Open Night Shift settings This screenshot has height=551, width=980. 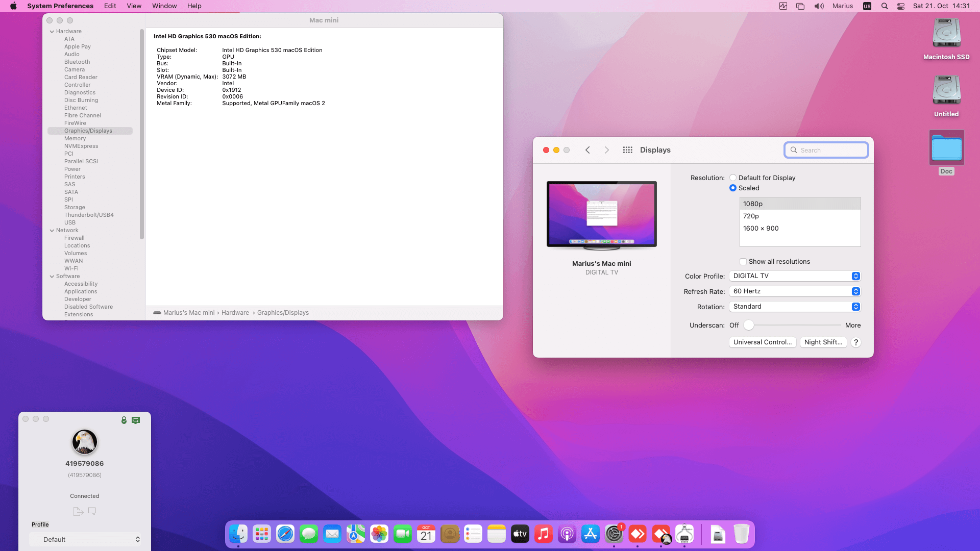[823, 342]
